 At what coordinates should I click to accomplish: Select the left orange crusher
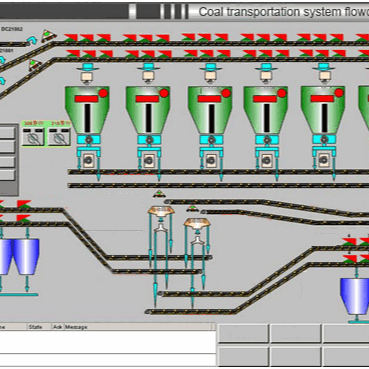click(x=161, y=211)
